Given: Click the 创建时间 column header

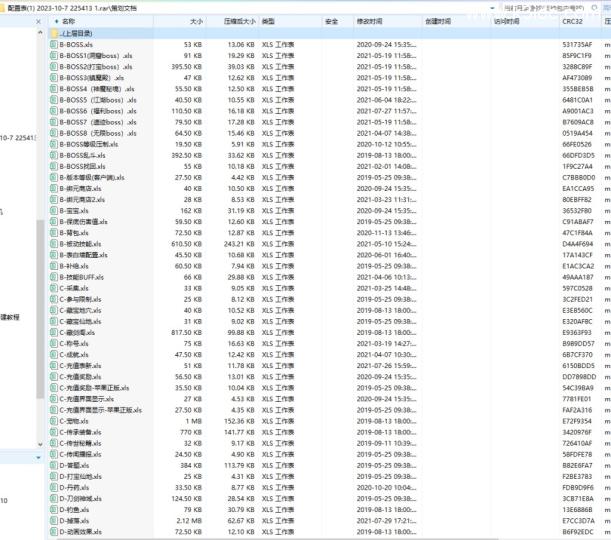Looking at the screenshot, I should [x=438, y=21].
